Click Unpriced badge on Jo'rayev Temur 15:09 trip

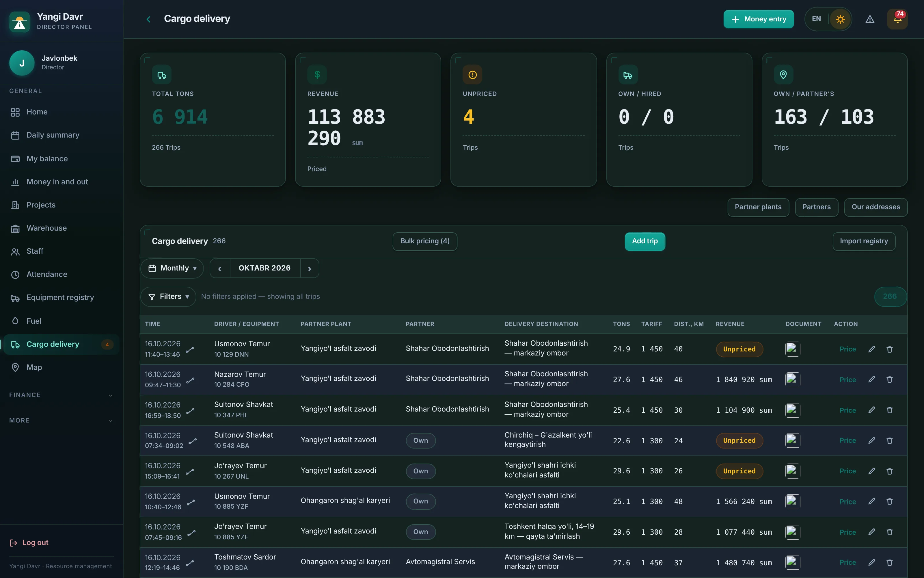[739, 471]
